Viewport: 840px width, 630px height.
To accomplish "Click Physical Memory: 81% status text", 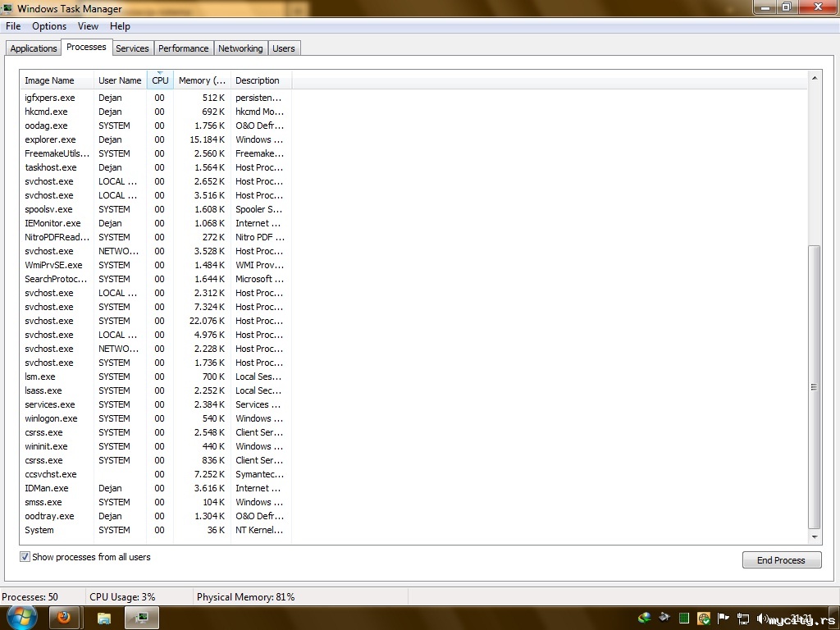I will (245, 597).
